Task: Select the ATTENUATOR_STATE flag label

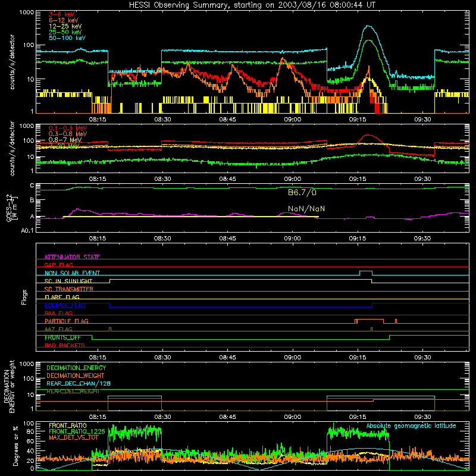Action: [x=72, y=257]
